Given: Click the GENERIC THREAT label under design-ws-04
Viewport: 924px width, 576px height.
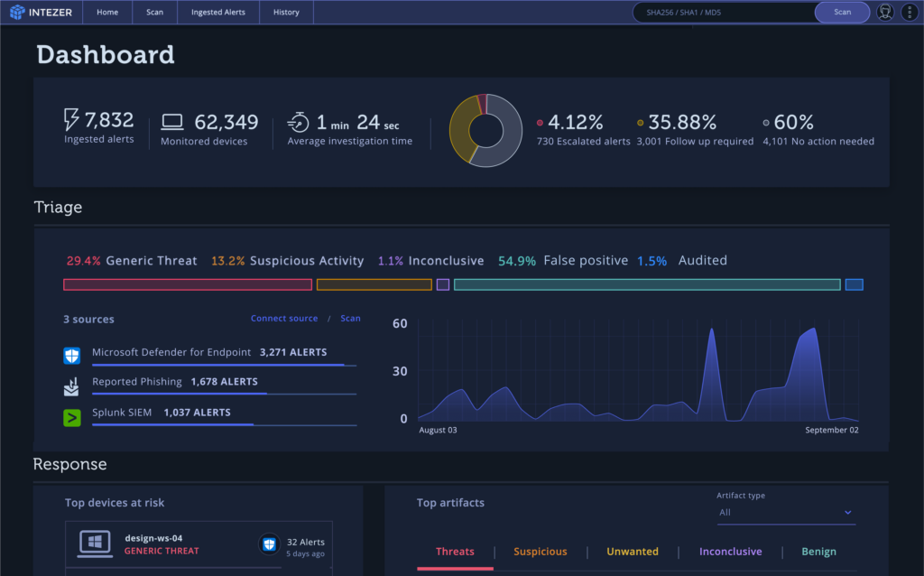Looking at the screenshot, I should point(162,551).
